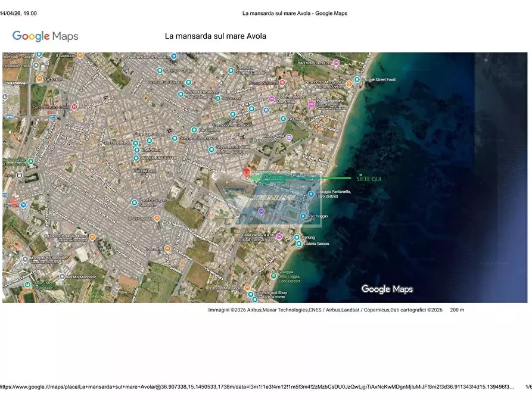
Task: Click the page URL at the bottom
Action: pos(257,387)
